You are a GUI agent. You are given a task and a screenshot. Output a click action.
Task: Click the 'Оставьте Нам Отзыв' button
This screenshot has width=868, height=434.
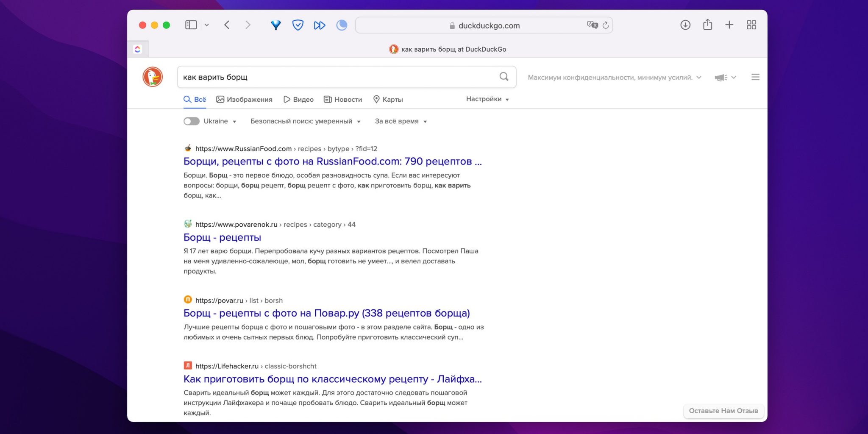pos(723,411)
